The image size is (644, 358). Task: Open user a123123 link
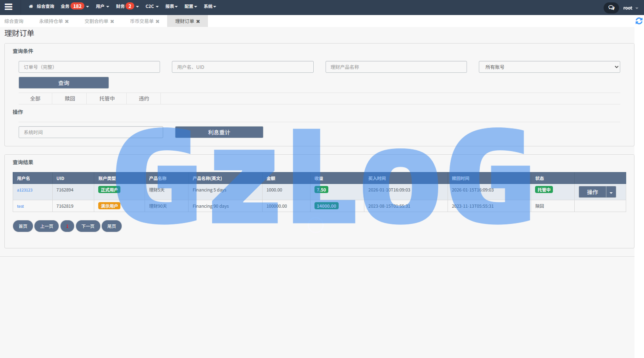tap(25, 190)
